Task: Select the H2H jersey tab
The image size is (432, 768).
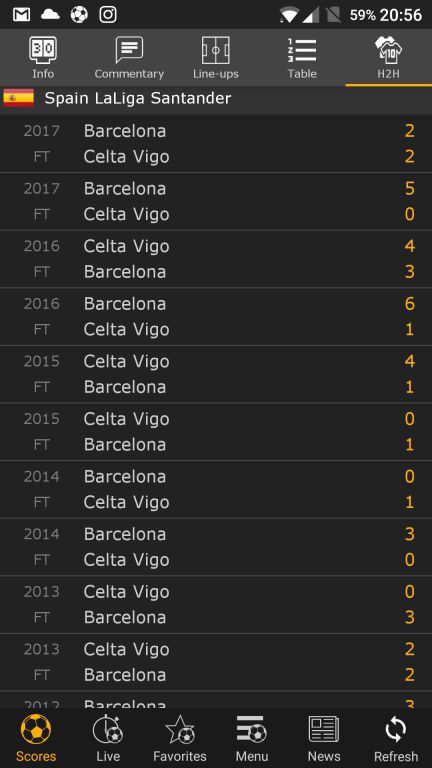Action: tap(388, 58)
